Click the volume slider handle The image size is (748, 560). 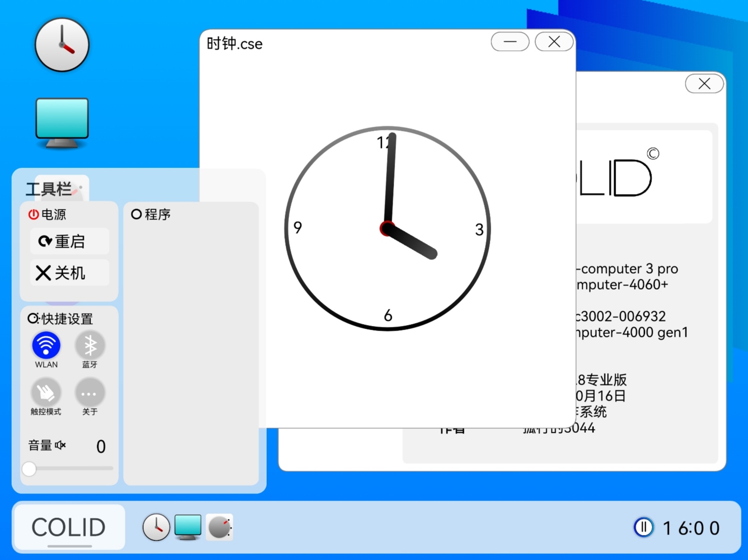click(x=29, y=469)
